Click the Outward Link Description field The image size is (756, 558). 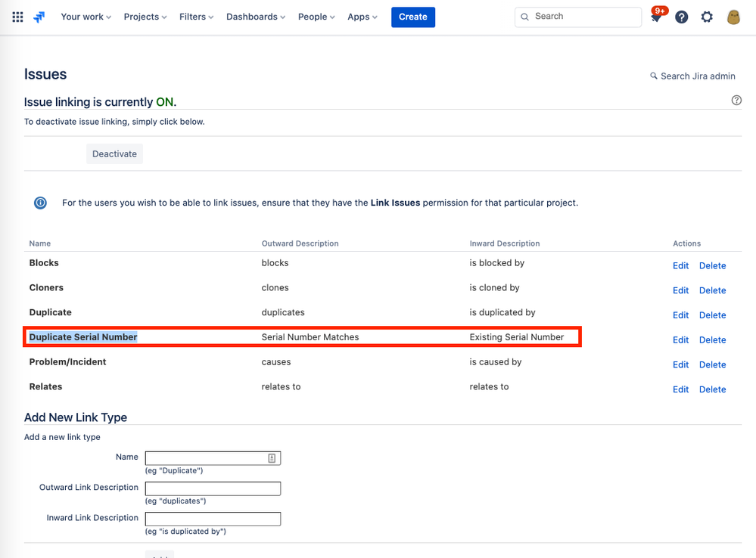[x=213, y=488]
